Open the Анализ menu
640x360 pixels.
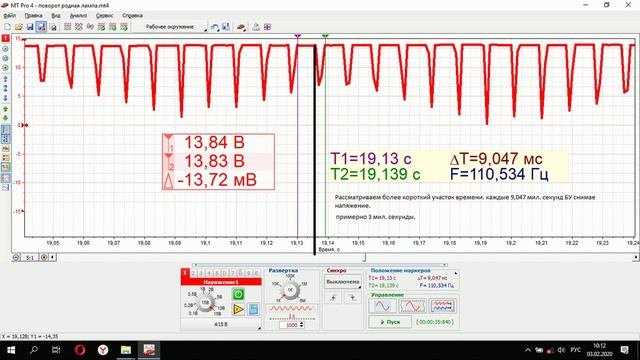click(x=78, y=16)
